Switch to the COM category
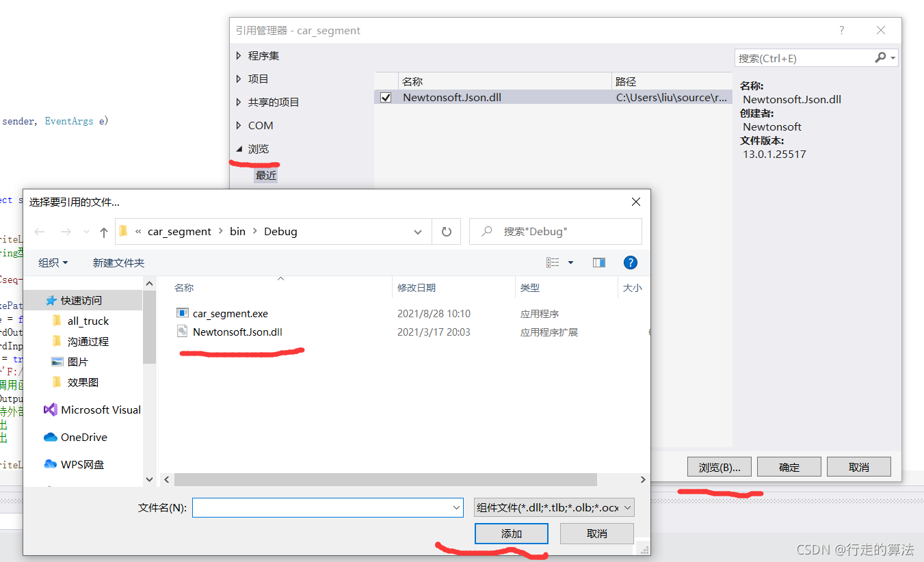This screenshot has width=924, height=562. [x=261, y=125]
